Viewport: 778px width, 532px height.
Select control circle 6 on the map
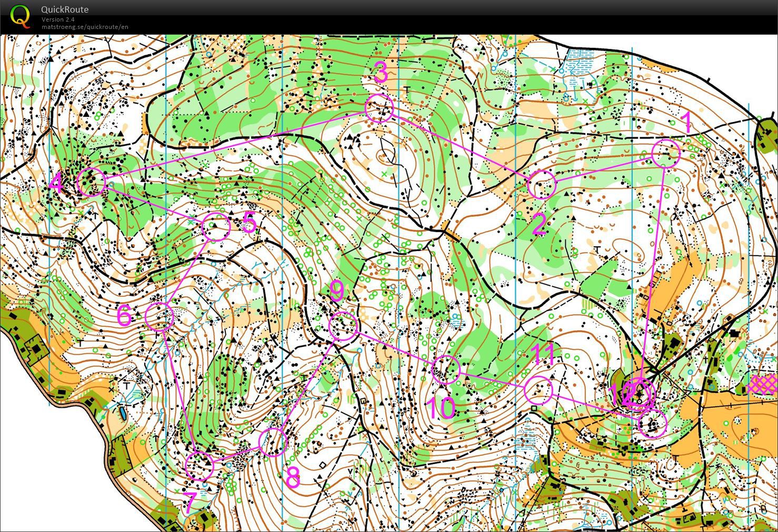tap(159, 316)
